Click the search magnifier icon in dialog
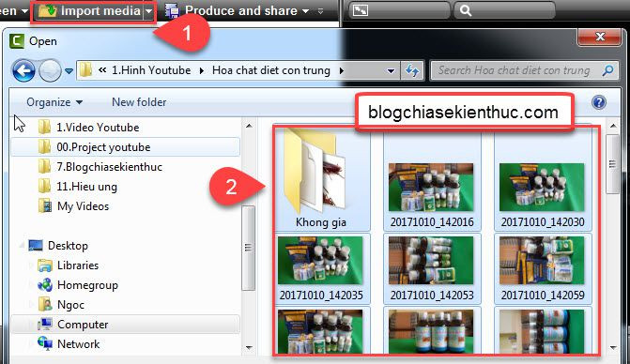 [x=607, y=70]
